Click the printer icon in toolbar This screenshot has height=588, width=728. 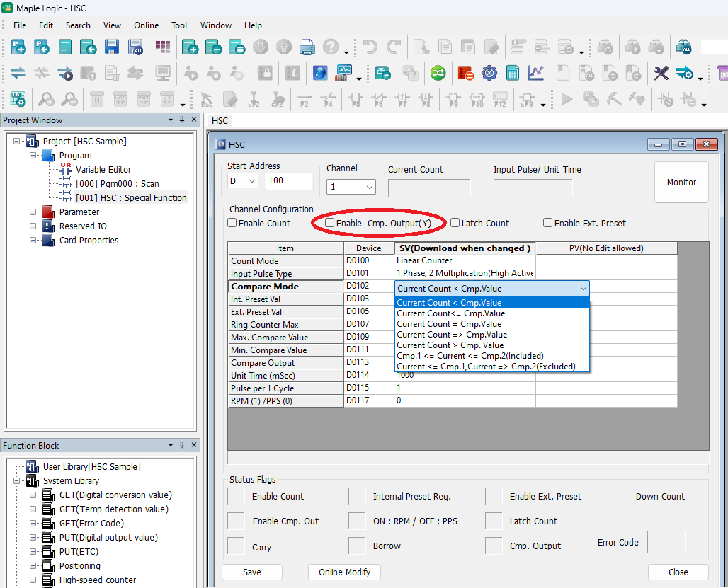pyautogui.click(x=307, y=47)
